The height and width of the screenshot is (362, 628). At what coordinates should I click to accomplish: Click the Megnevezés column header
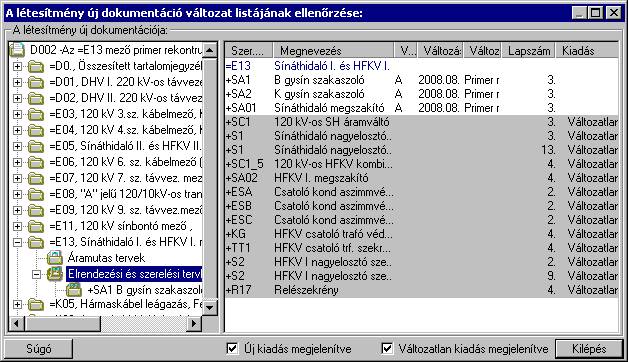tap(333, 50)
